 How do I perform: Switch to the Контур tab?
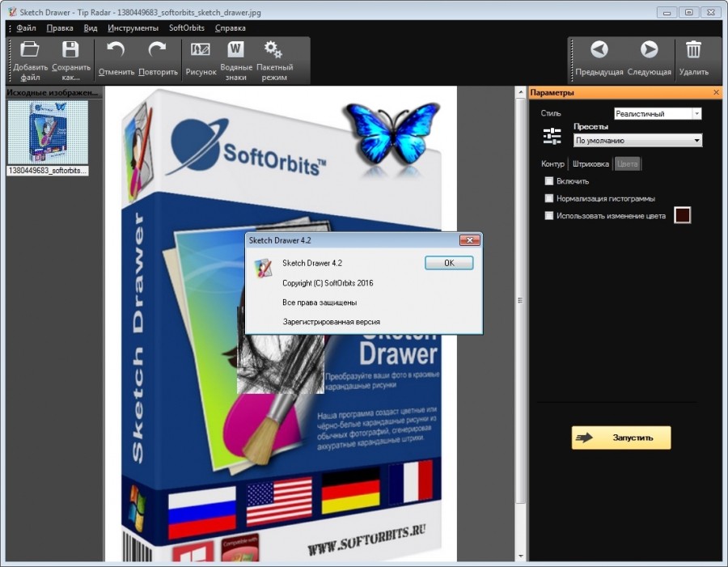552,163
